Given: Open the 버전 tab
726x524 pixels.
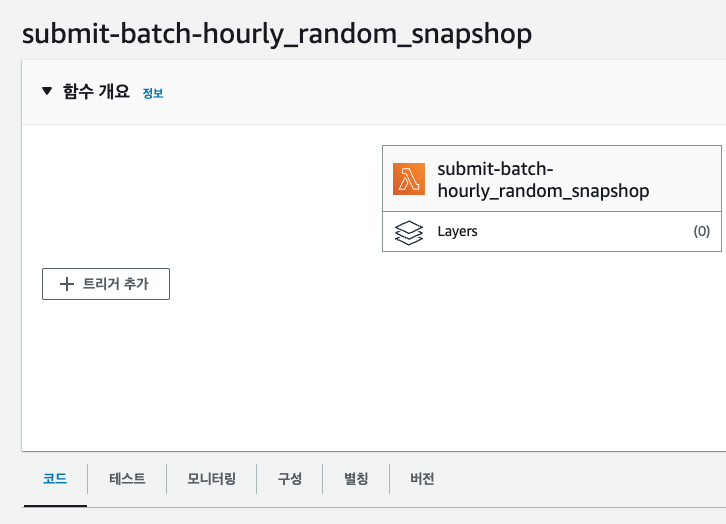Looking at the screenshot, I should [x=422, y=479].
